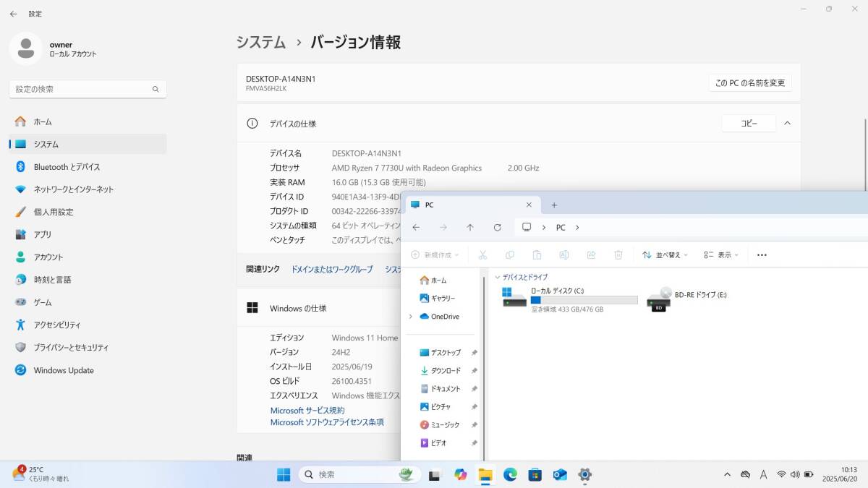Click the Refresh icon in Explorer navigation bar
This screenshot has width=868, height=488.
click(498, 227)
